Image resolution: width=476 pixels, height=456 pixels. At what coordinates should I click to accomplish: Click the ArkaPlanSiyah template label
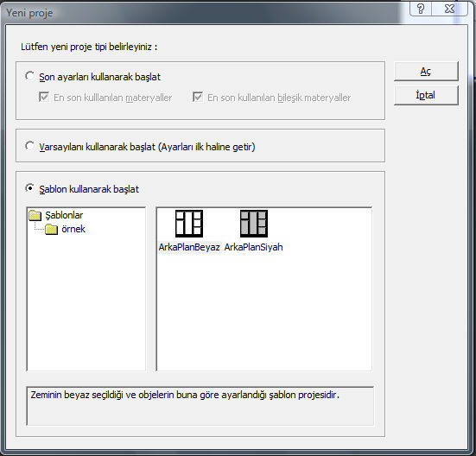[253, 247]
